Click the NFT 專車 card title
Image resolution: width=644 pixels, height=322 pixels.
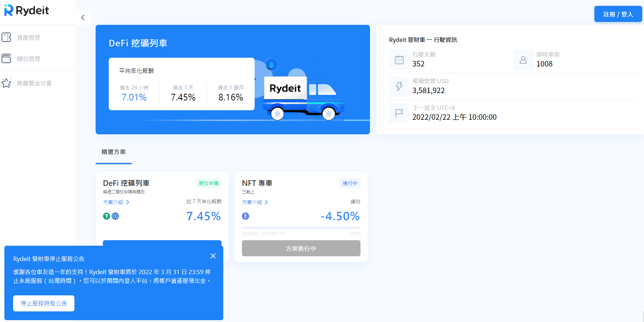click(257, 183)
